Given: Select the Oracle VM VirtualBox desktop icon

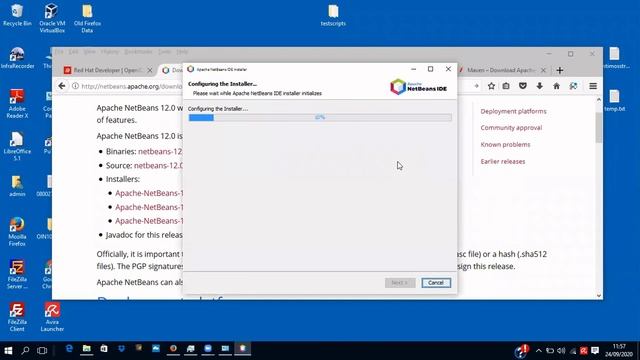Looking at the screenshot, I should [52, 18].
